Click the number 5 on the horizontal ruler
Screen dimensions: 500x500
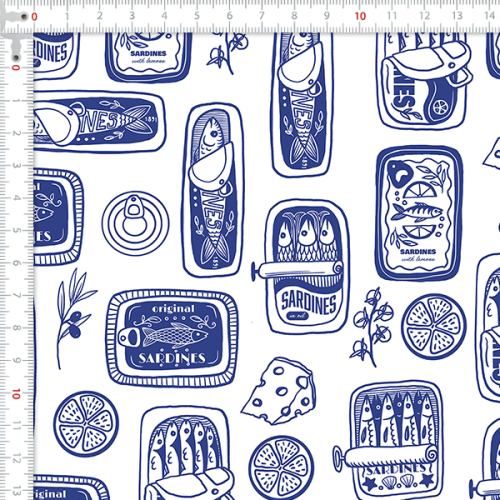click(197, 16)
